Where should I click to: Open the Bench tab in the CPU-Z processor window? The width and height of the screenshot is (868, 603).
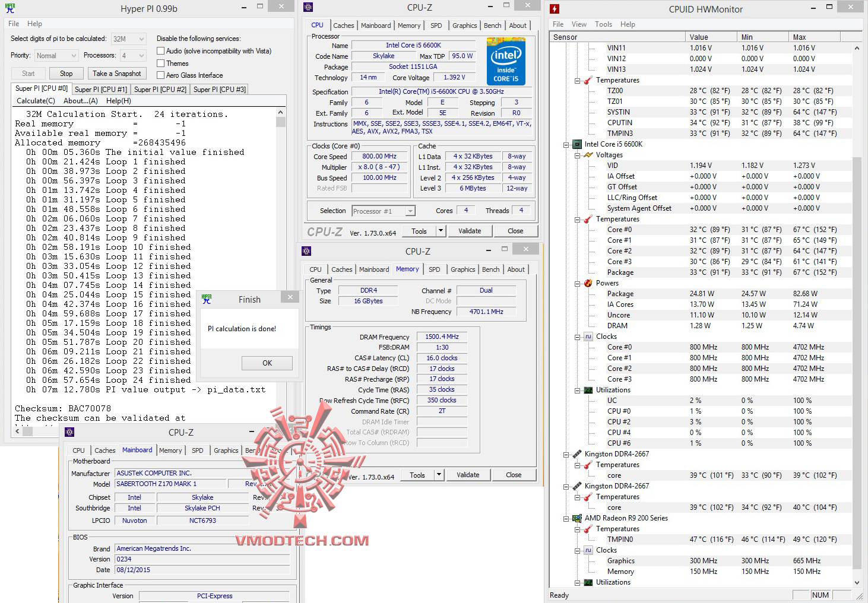[x=493, y=26]
